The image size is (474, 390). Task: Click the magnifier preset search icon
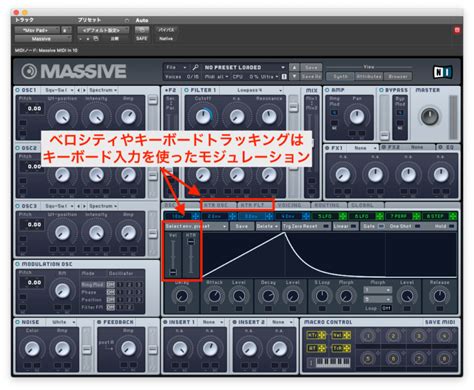195,68
